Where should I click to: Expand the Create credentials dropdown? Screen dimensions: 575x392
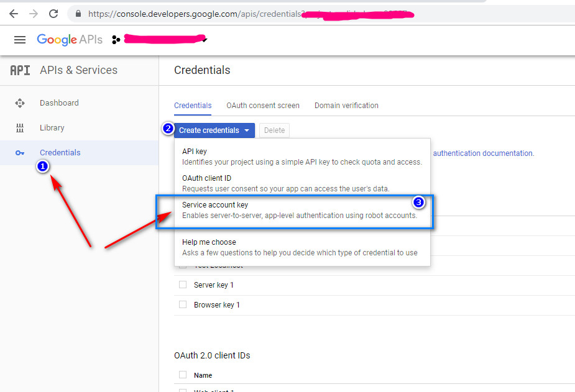pos(214,130)
